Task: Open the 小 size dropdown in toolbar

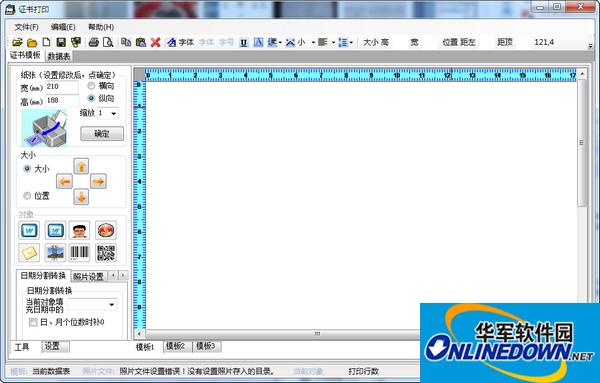Action: tap(313, 42)
